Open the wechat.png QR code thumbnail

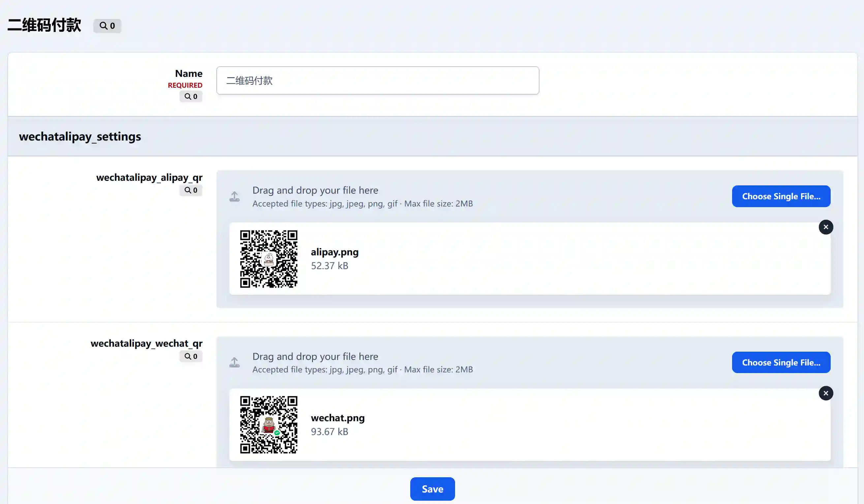(x=268, y=425)
